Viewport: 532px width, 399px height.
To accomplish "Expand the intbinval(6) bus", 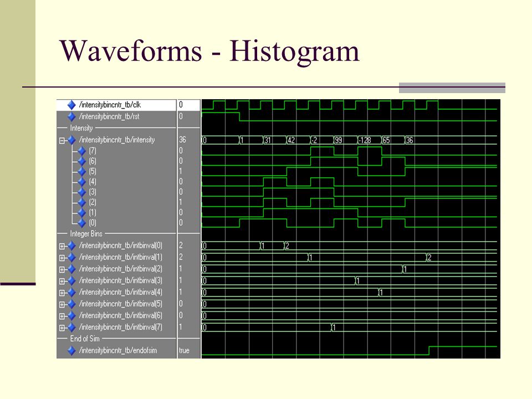I will (62, 316).
